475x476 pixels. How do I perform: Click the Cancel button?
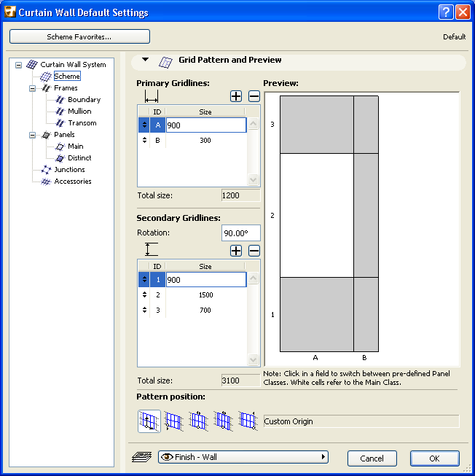(x=372, y=458)
